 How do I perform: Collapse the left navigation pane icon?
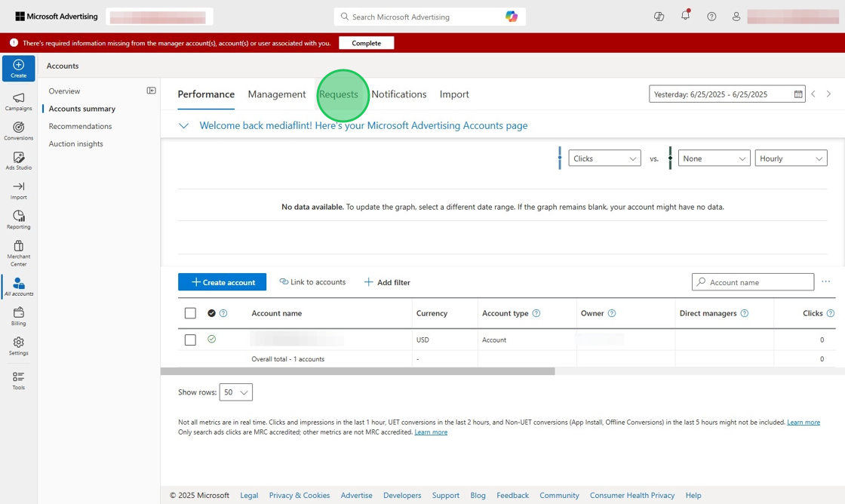tap(152, 91)
